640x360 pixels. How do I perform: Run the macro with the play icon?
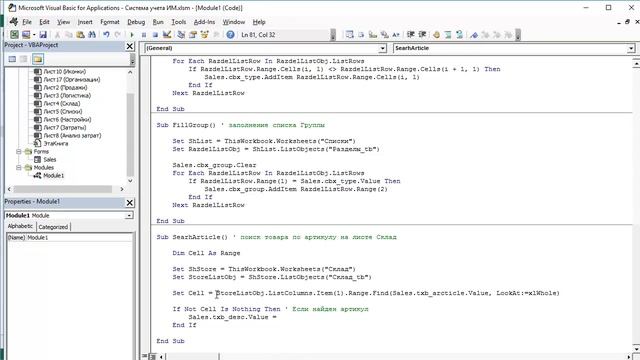pyautogui.click(x=132, y=35)
